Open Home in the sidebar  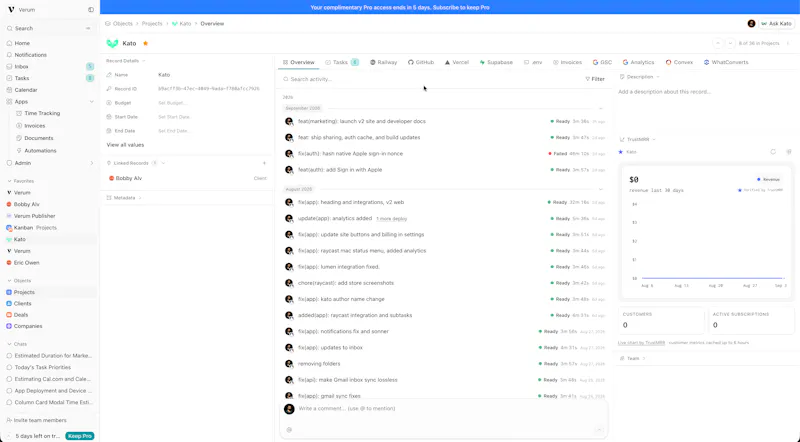point(22,43)
